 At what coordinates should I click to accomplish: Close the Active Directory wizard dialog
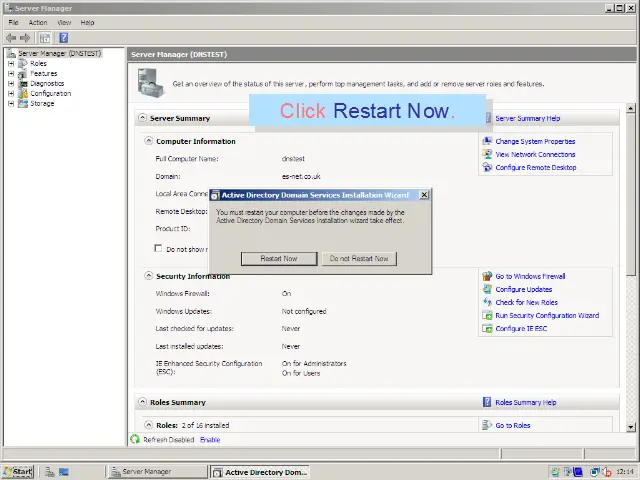[x=424, y=195]
